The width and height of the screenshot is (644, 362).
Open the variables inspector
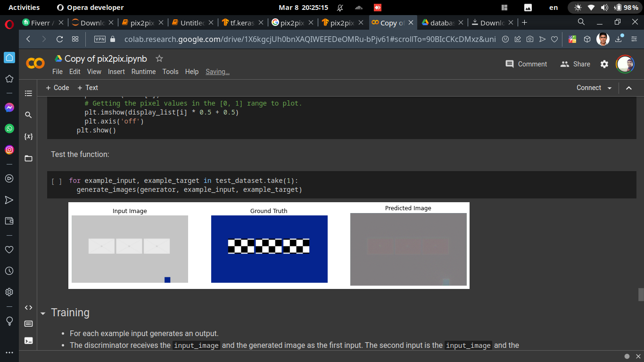(x=28, y=136)
